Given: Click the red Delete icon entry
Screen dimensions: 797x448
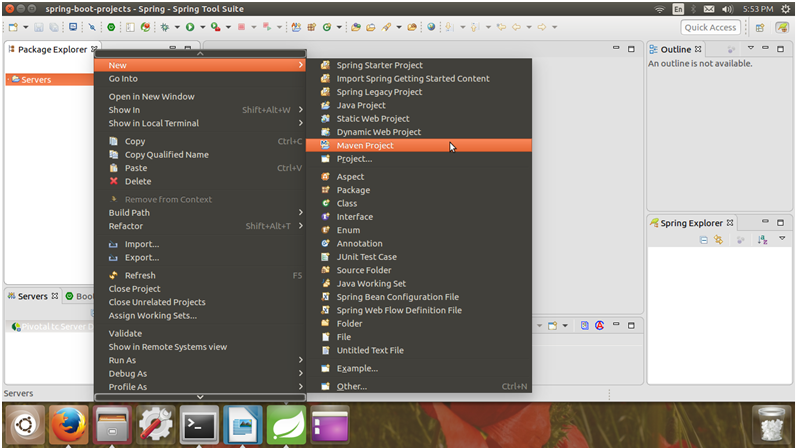Looking at the screenshot, I should [114, 181].
